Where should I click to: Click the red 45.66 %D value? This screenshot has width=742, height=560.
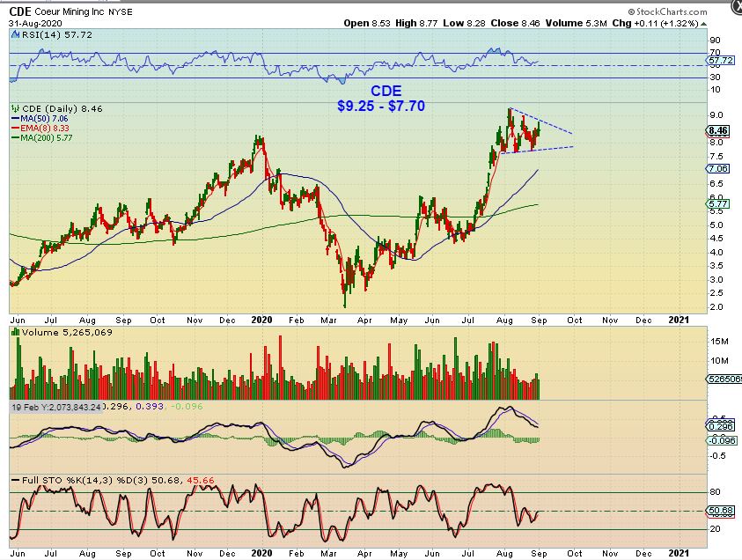click(201, 480)
